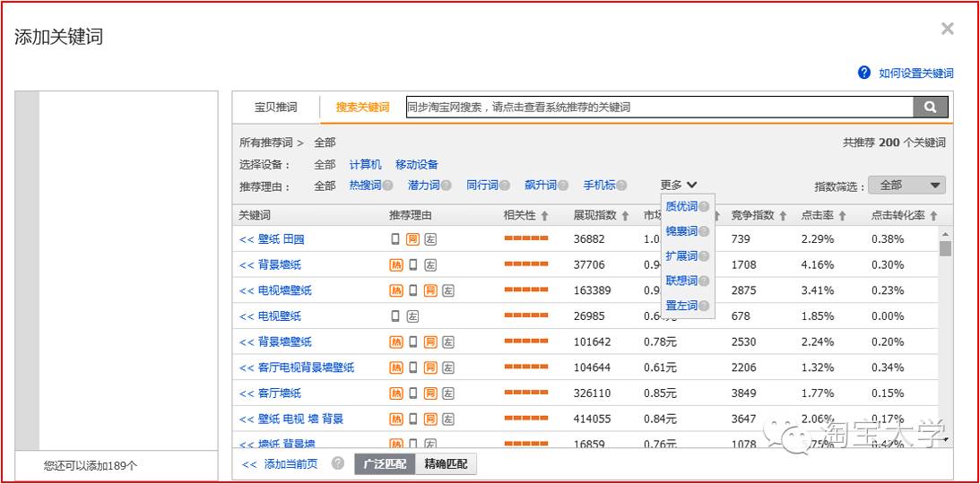Viewport: 980px width, 484px height.
Task: Click help icon next to 潜力词
Action: [447, 186]
